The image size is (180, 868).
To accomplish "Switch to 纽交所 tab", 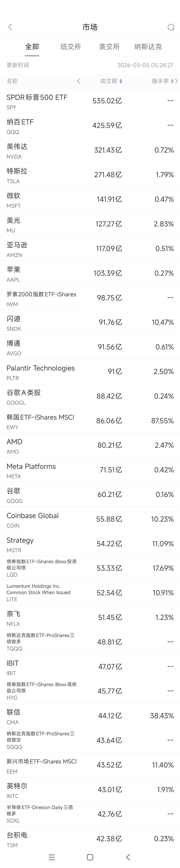I will pos(71,46).
